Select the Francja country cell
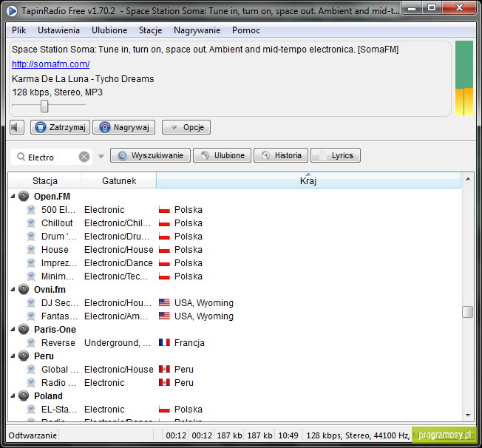This screenshot has width=482, height=448. pos(189,342)
